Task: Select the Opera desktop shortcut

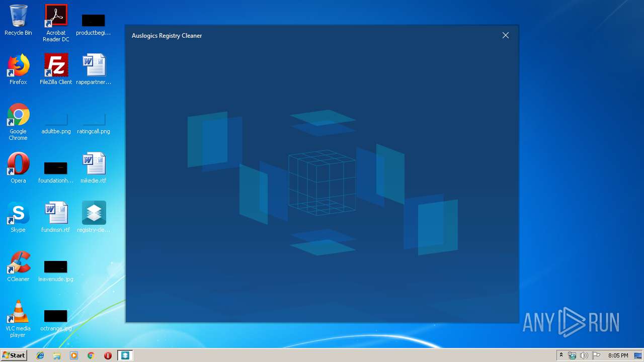Action: pyautogui.click(x=18, y=168)
